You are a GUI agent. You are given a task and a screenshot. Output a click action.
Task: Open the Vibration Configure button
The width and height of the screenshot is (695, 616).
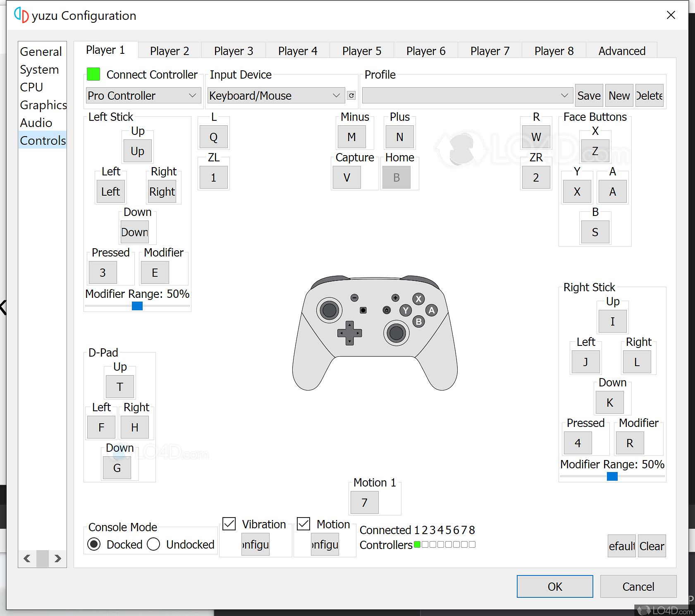[256, 544]
